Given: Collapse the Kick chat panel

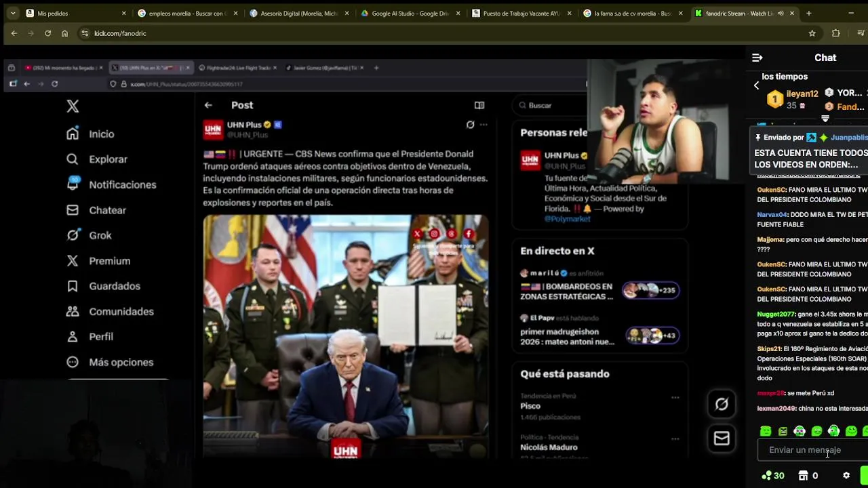Looking at the screenshot, I should (757, 58).
